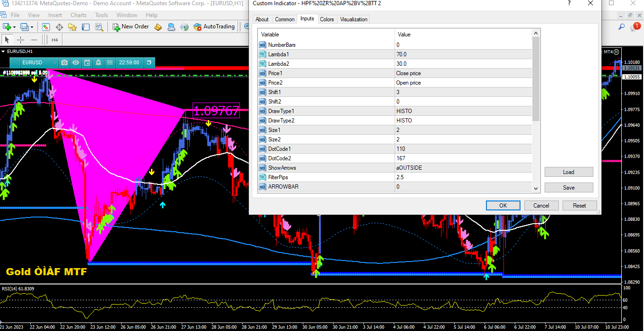
Task: Switch to the About tab
Action: click(262, 19)
